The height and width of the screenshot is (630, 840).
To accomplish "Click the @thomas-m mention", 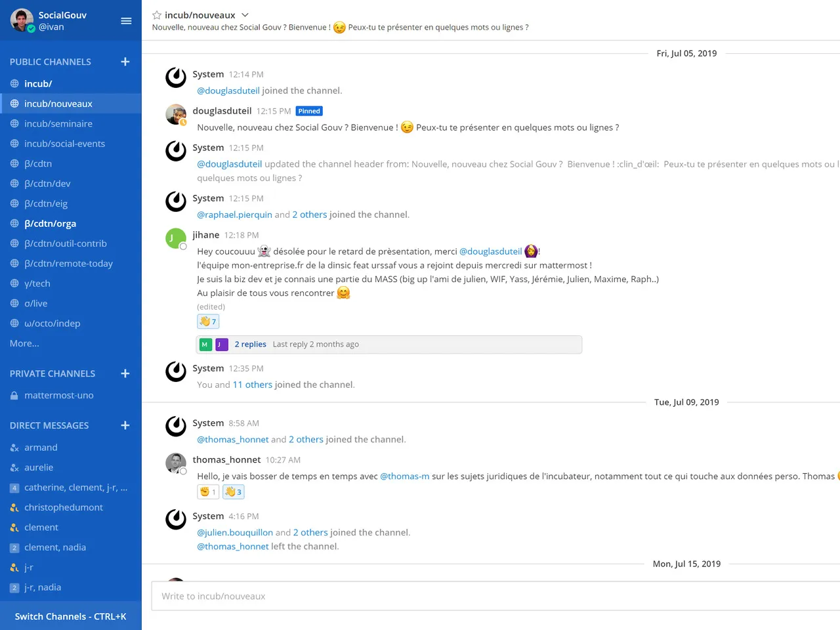I will pos(405,476).
